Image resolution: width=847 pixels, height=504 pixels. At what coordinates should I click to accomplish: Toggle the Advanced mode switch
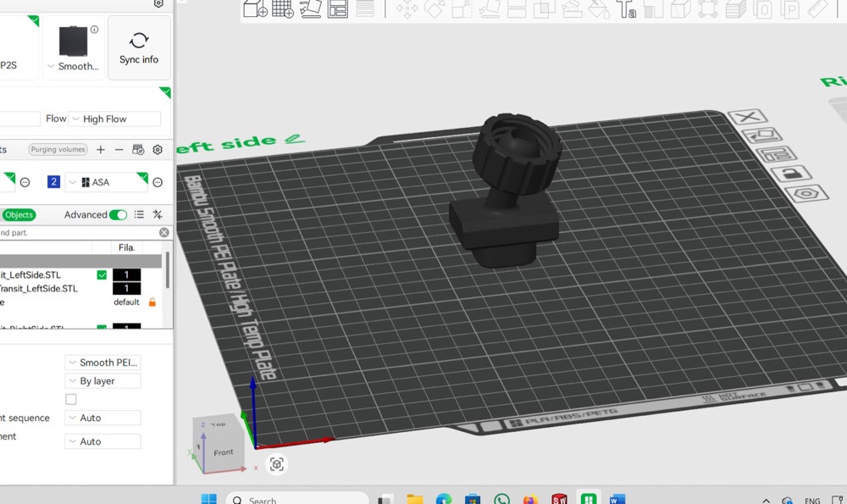118,215
